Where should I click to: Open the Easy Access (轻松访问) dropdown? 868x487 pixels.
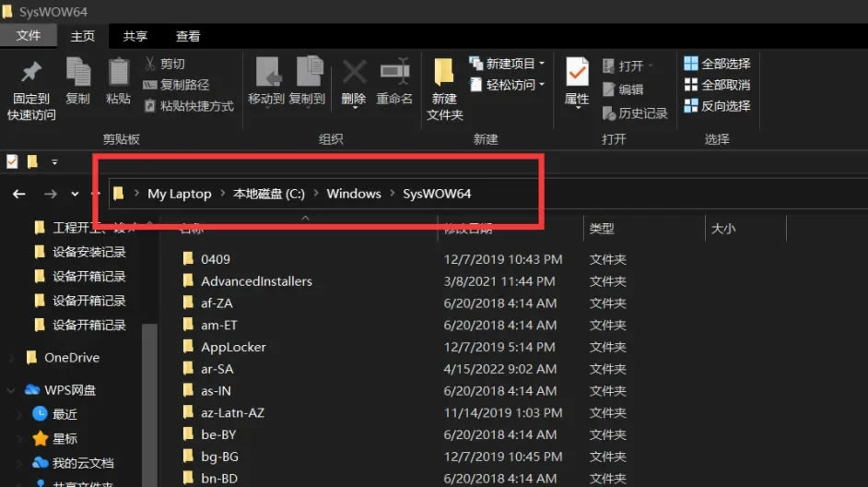[x=508, y=85]
